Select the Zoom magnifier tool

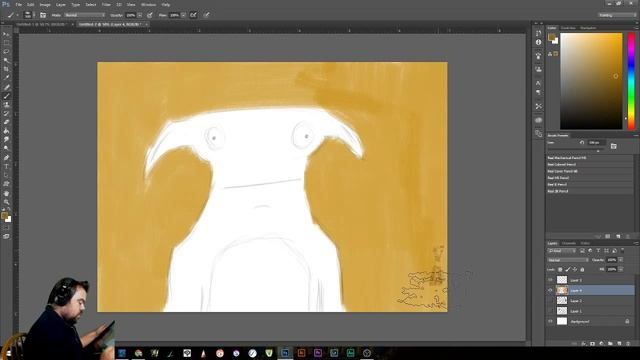click(x=6, y=202)
